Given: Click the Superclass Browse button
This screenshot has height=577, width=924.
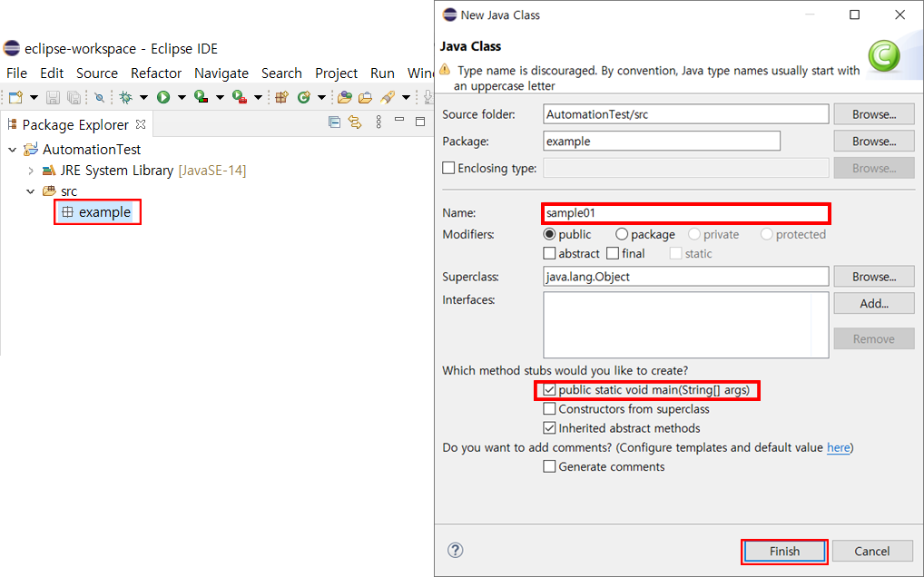Looking at the screenshot, I should click(x=874, y=277).
